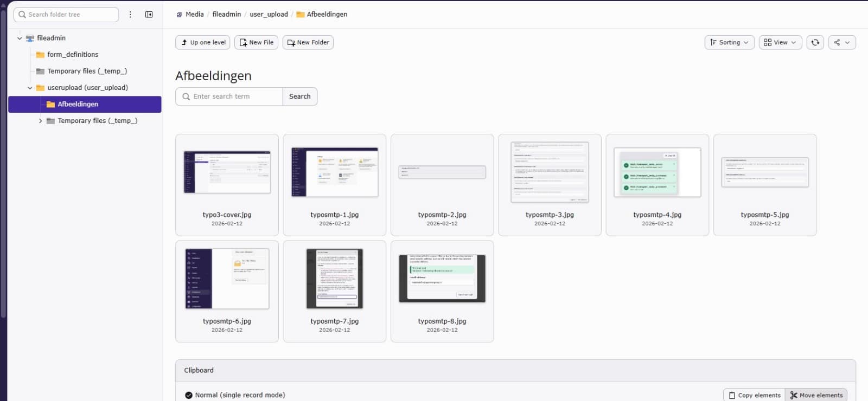
Task: Open the typosmtp-4.jpg thumbnail
Action: (658, 172)
